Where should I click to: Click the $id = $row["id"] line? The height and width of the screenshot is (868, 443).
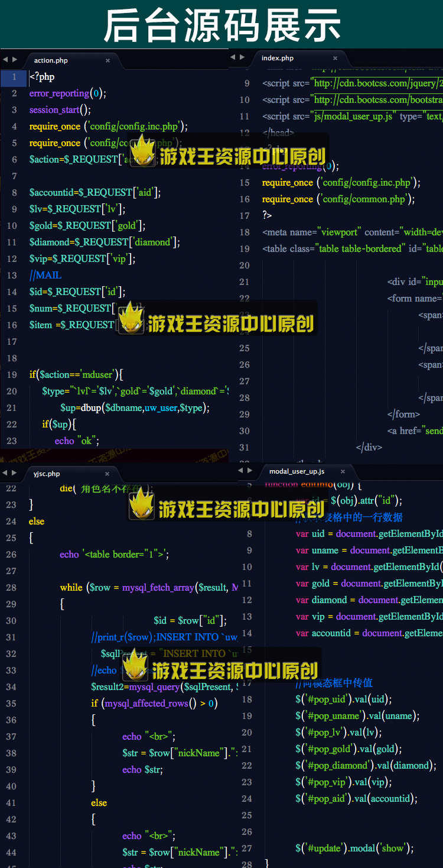[x=190, y=621]
